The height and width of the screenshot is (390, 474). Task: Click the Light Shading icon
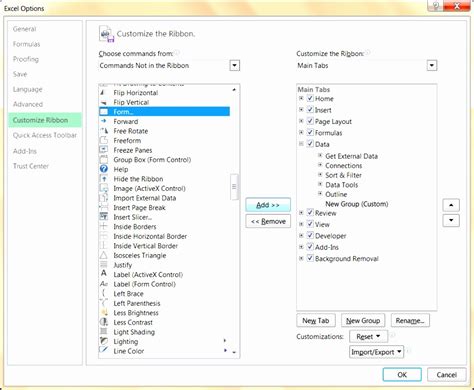pos(104,332)
